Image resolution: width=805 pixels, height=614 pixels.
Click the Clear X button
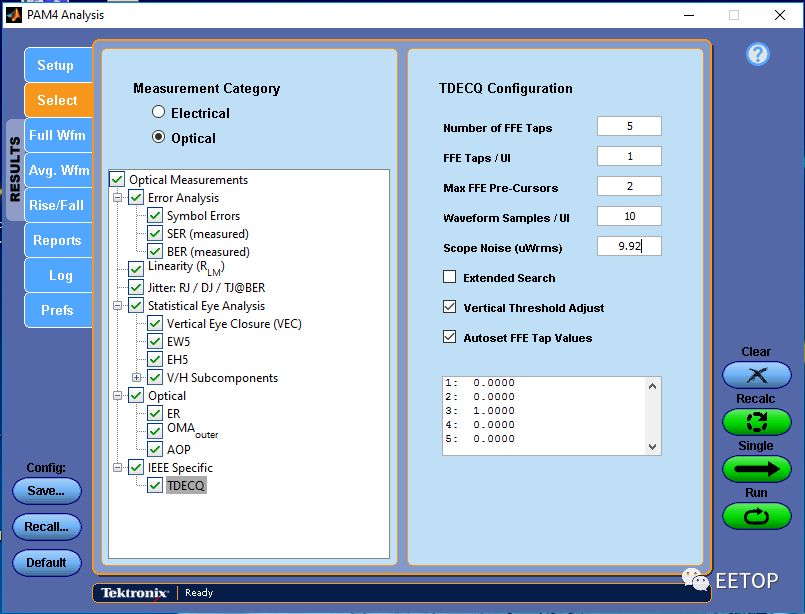(757, 375)
